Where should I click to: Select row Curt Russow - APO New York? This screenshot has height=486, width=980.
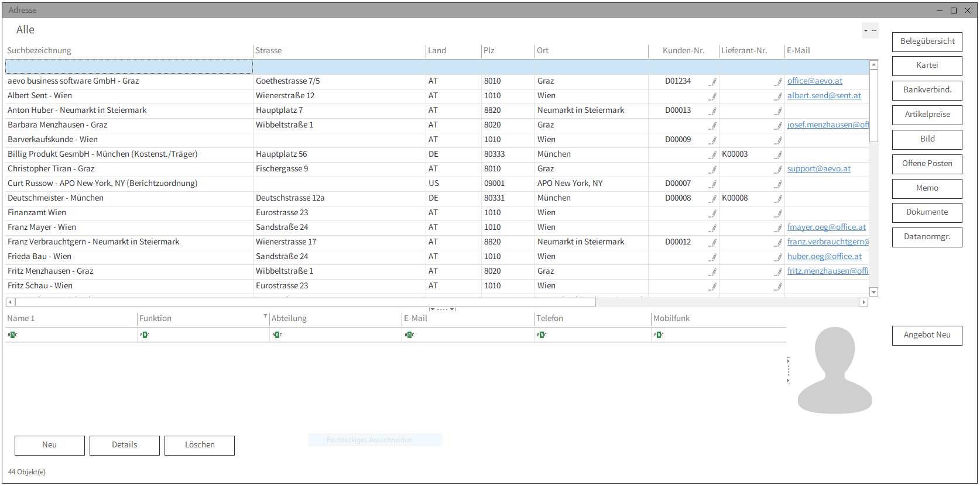click(437, 184)
